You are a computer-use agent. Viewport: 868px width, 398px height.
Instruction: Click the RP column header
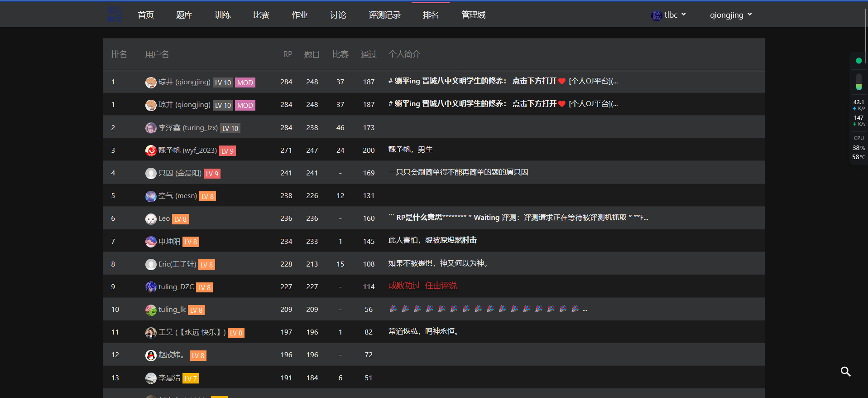point(288,54)
